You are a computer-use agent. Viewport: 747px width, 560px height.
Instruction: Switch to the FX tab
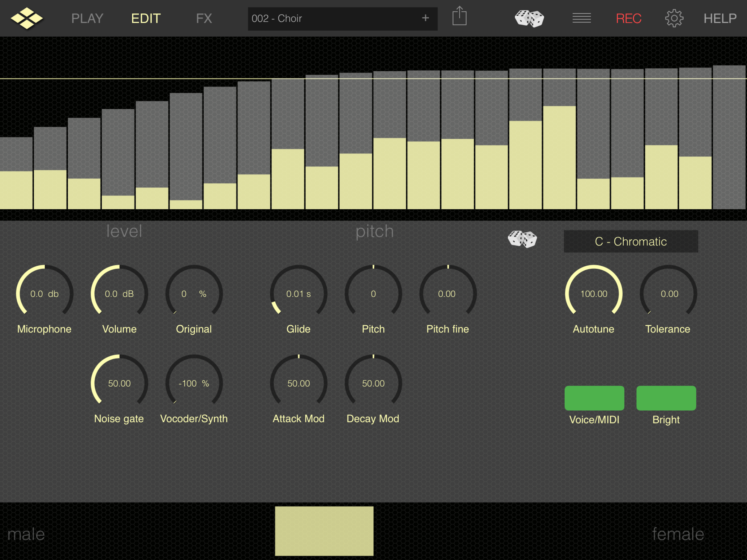coord(204,18)
